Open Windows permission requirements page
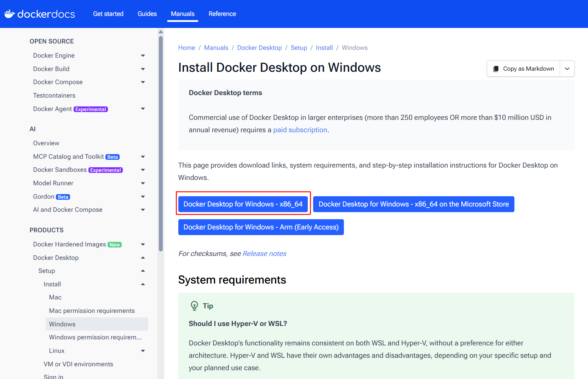Viewport: 588px width, 379px height. [x=95, y=337]
